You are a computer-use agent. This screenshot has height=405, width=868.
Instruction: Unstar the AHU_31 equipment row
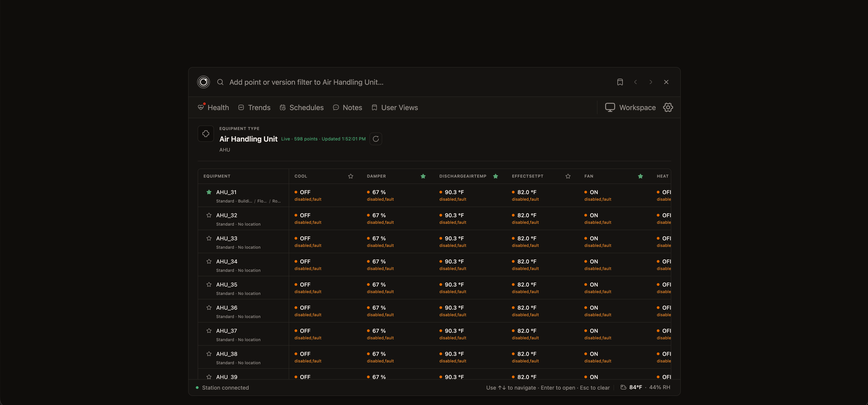(209, 192)
